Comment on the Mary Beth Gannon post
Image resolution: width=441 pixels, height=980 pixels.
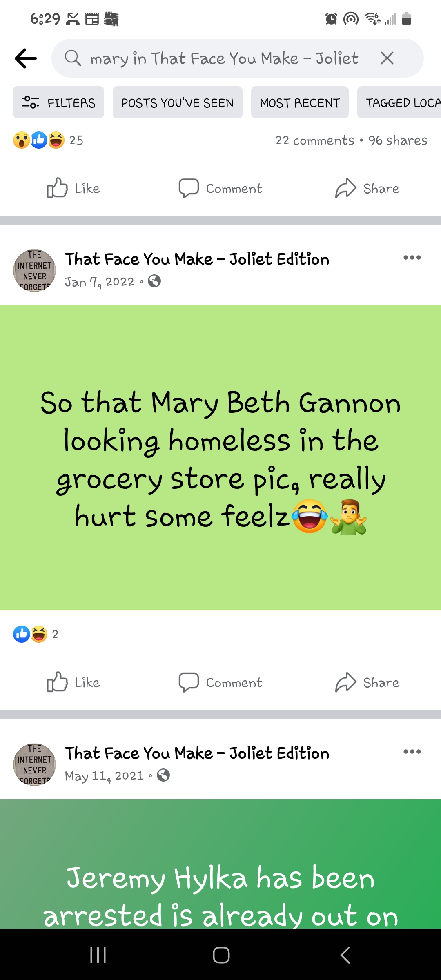point(220,683)
